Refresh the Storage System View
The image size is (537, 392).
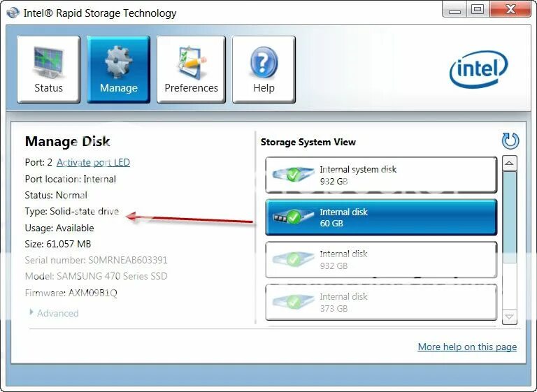[x=510, y=140]
